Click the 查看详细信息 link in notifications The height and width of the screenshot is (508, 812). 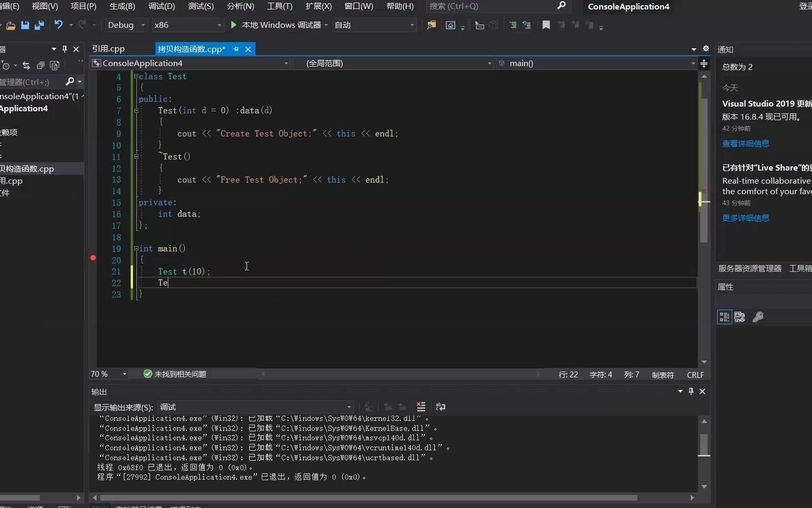(x=746, y=143)
